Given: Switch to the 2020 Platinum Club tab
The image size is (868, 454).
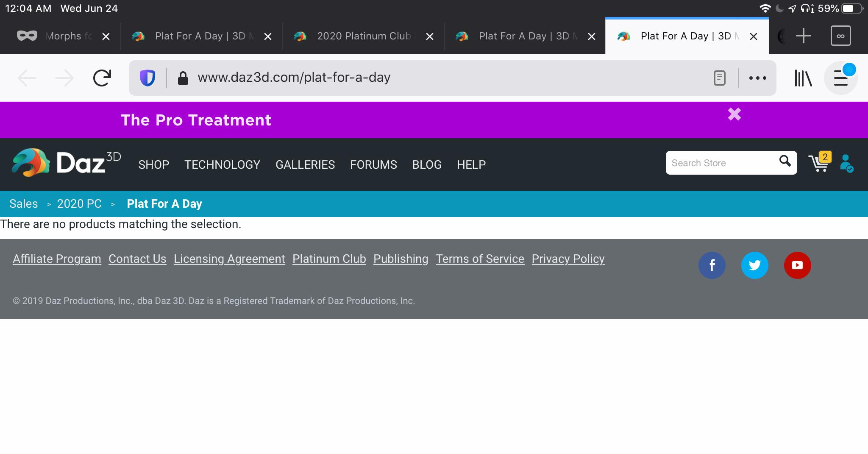Looking at the screenshot, I should click(363, 36).
